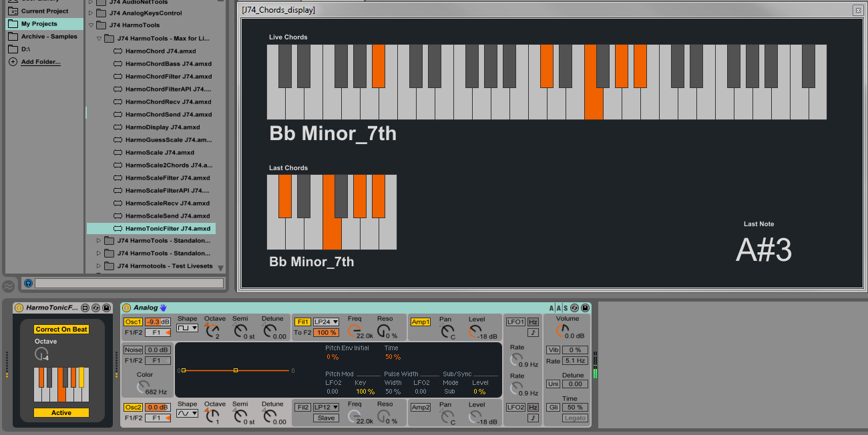The width and height of the screenshot is (868, 435).
Task: Expand the J74 AnalogKeysControl folder
Action: click(x=91, y=13)
